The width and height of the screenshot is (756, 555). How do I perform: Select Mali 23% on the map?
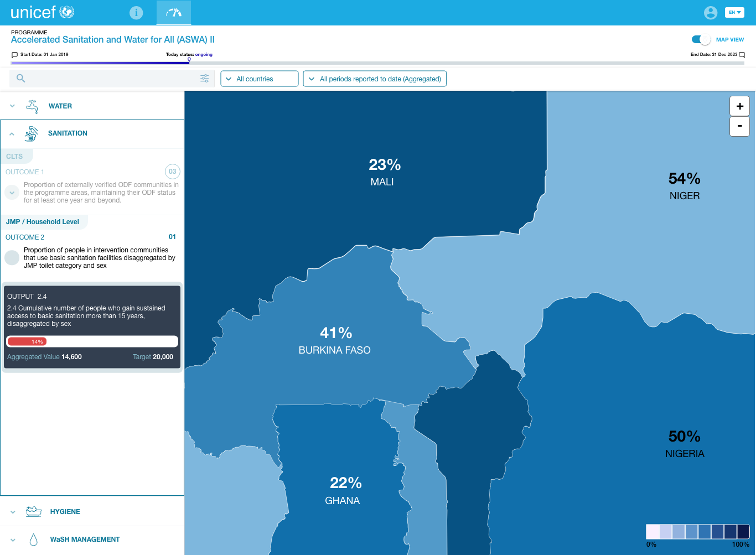[x=384, y=172]
